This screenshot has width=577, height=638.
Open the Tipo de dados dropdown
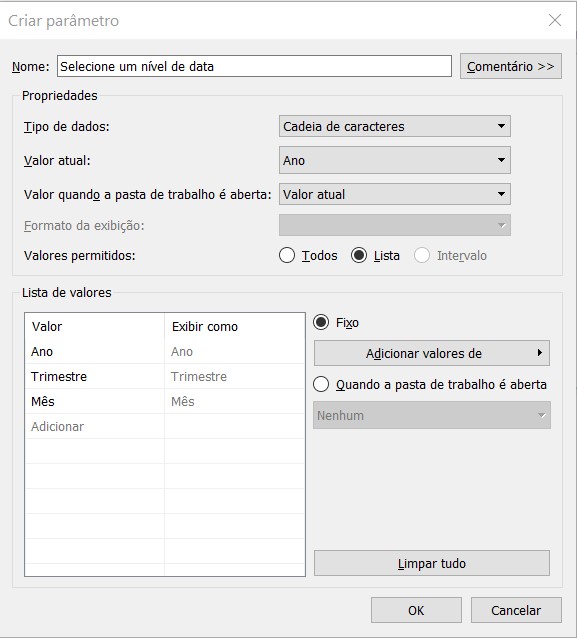(x=395, y=127)
